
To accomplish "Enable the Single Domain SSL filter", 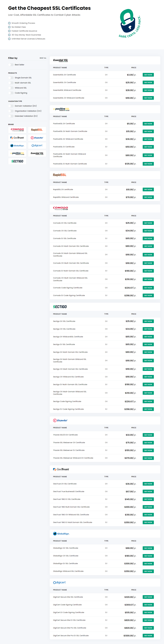I will click(11, 78).
